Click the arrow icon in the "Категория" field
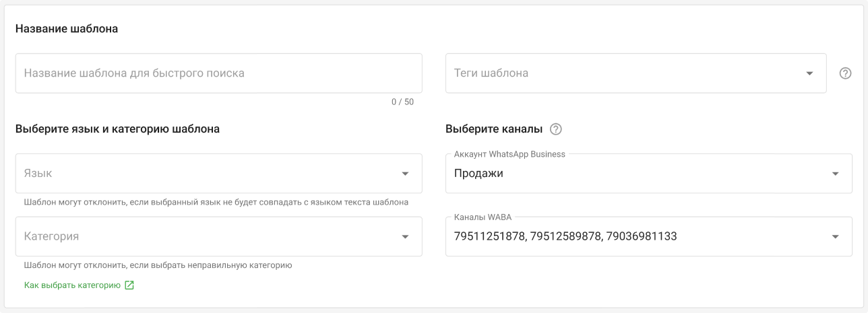 (x=405, y=237)
